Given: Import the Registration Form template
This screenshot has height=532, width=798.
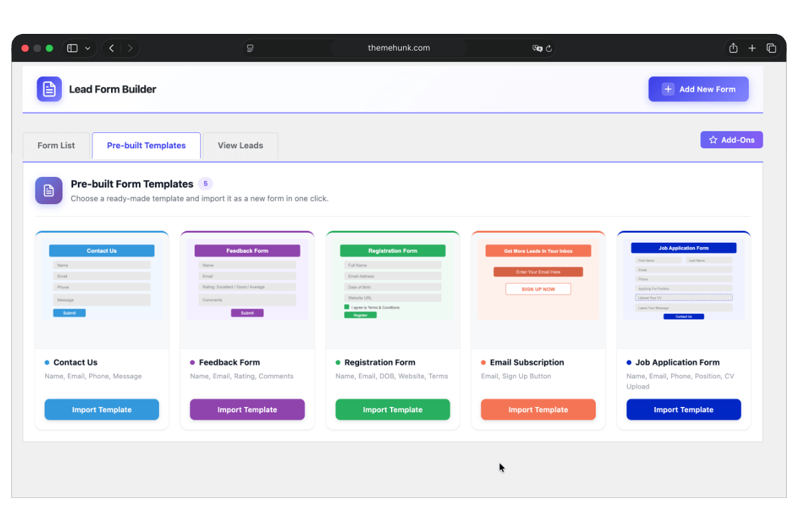Looking at the screenshot, I should (393, 410).
